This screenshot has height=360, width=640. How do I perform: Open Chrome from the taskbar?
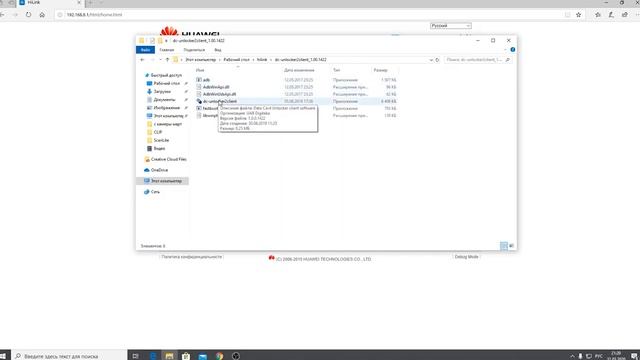click(x=219, y=356)
